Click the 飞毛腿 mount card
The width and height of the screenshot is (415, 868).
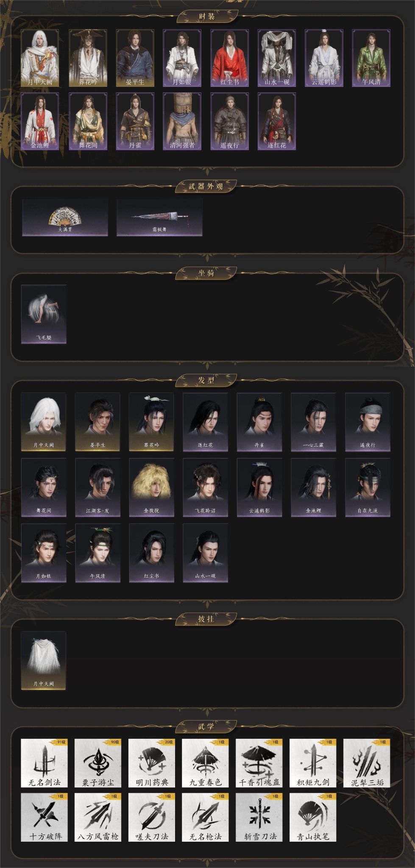[44, 314]
